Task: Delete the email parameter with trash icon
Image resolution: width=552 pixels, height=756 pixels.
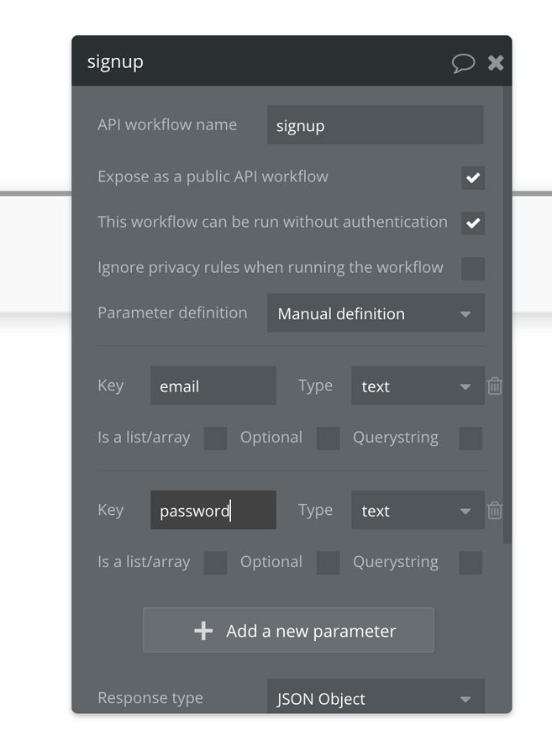Action: (495, 386)
